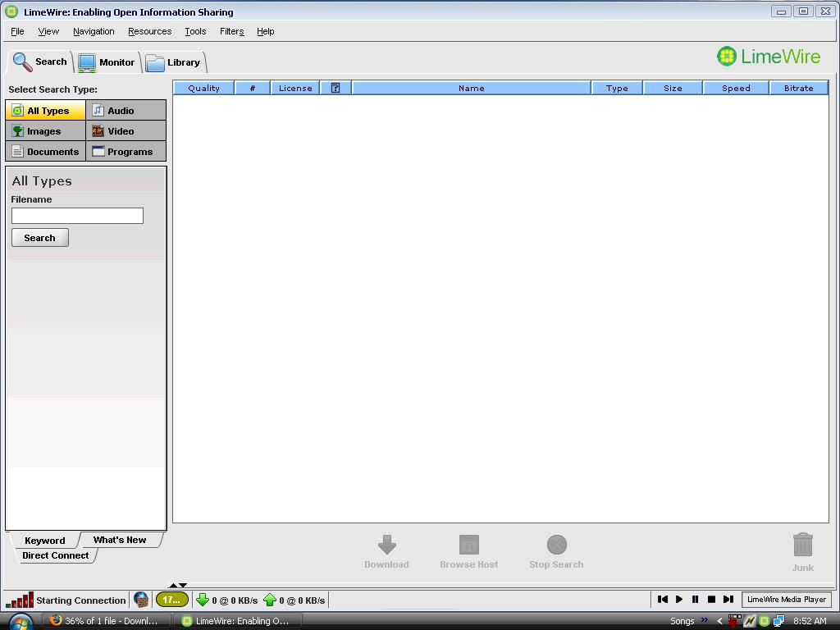
Task: Expand the Songs toolbar chevron in taskbar
Action: [x=704, y=620]
